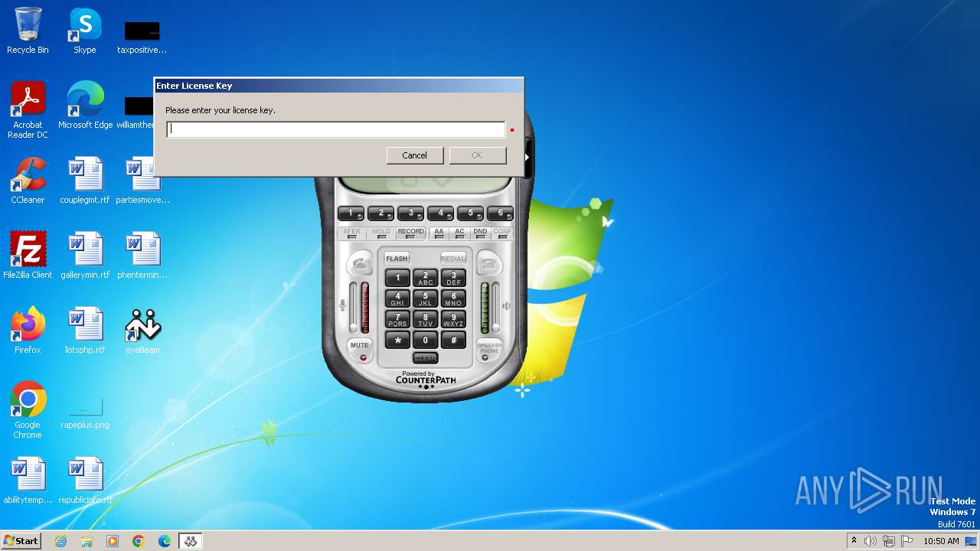Select line 4 button on softphone
Image resolution: width=980 pixels, height=551 pixels.
(x=440, y=214)
